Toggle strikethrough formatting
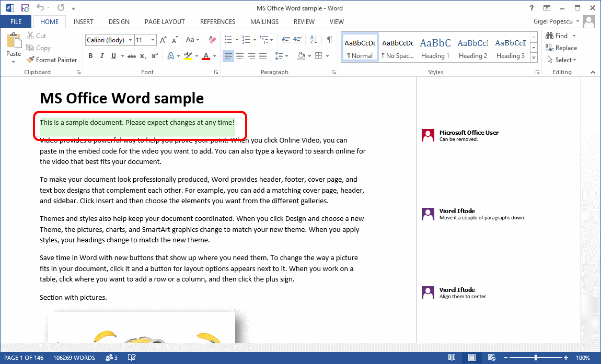Image resolution: width=601 pixels, height=364 pixels. 132,56
